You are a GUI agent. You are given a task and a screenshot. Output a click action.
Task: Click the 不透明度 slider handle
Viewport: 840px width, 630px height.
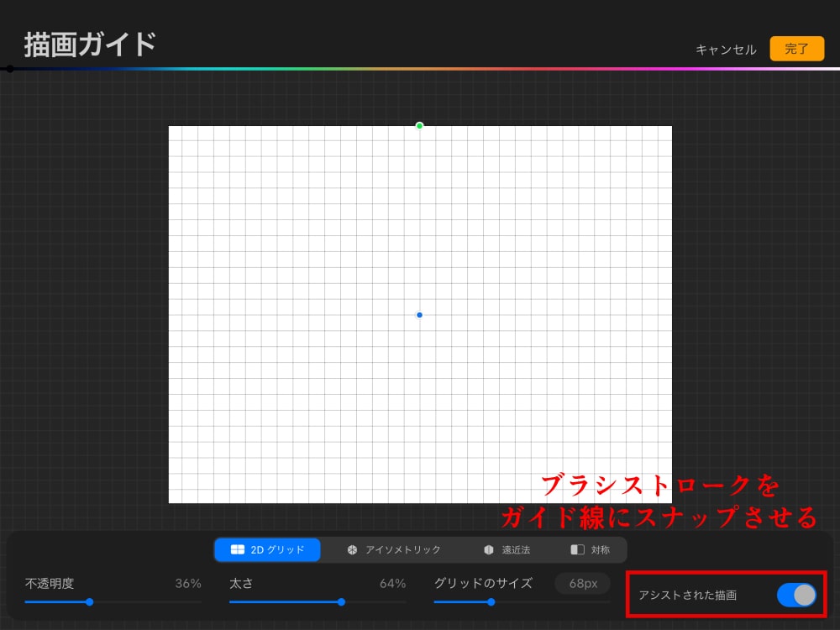point(90,602)
